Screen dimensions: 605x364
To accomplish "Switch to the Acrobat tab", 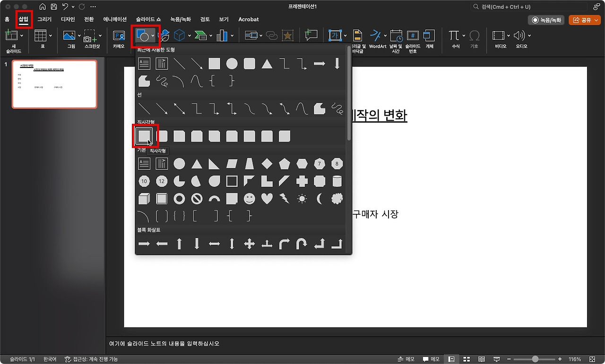I will pyautogui.click(x=249, y=19).
